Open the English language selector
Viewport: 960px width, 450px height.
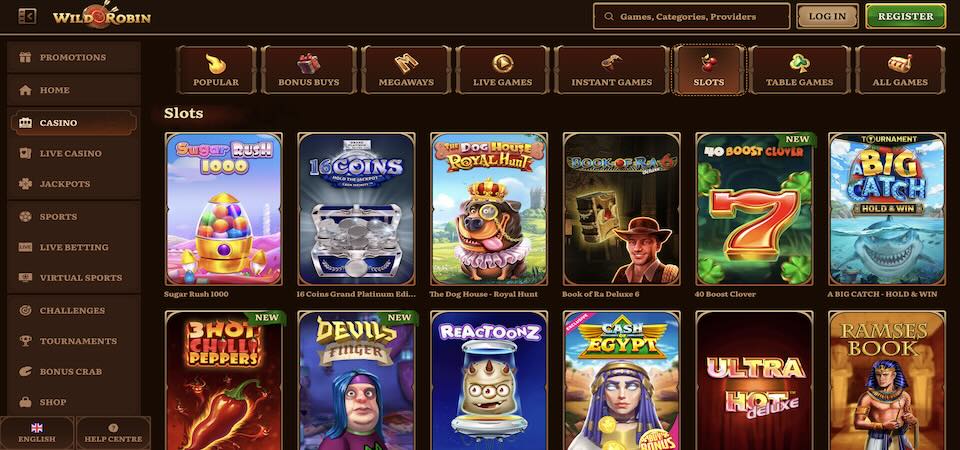[37, 433]
